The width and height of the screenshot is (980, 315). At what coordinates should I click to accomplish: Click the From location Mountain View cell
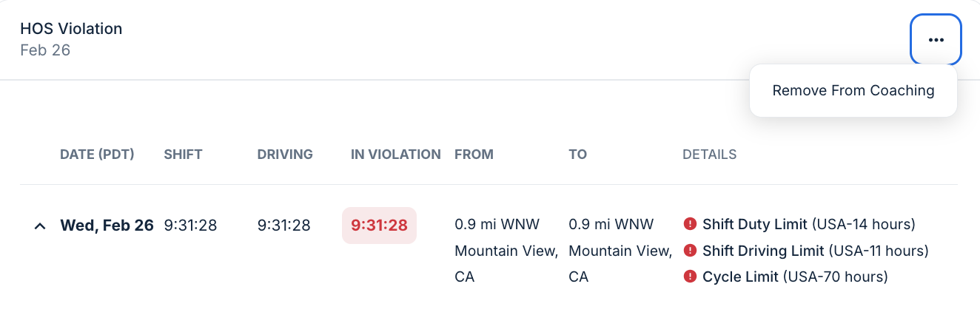pyautogui.click(x=506, y=251)
